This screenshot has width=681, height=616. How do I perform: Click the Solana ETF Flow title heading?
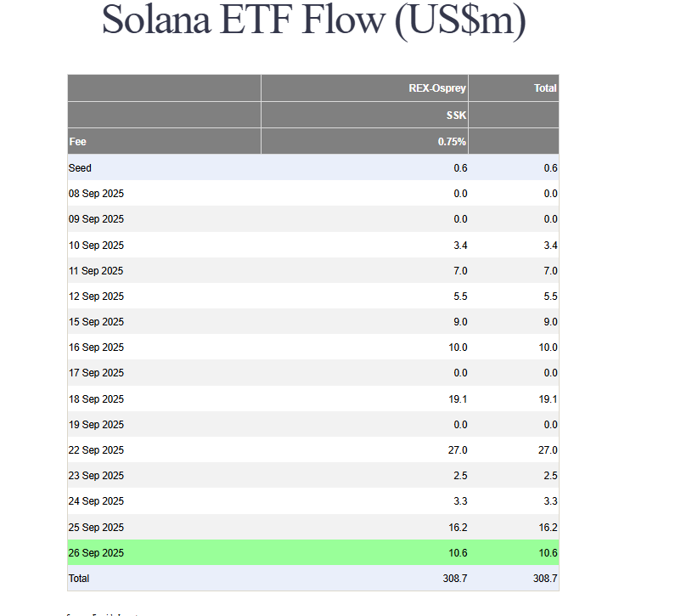coord(313,20)
